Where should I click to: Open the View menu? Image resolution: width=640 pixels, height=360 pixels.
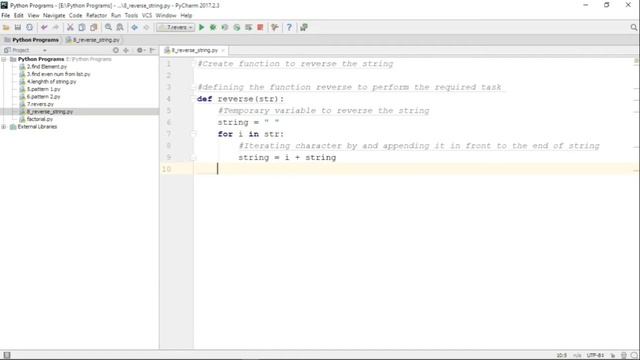[x=33, y=16]
